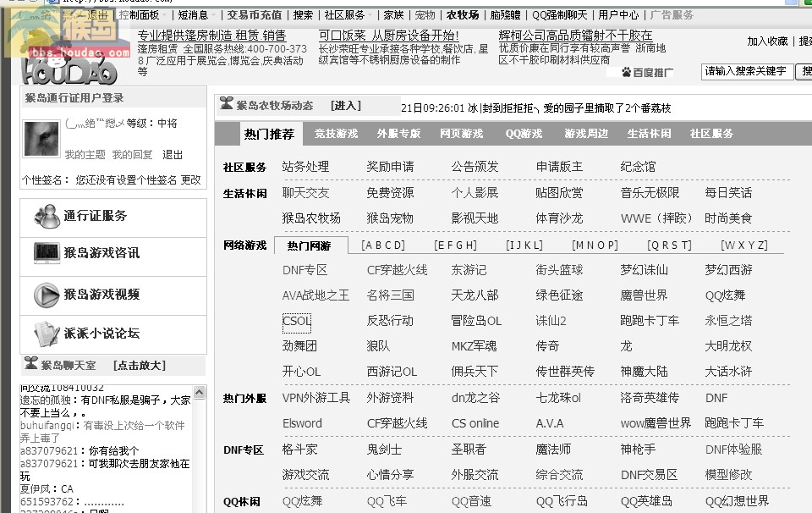Open the 猴岛农牧场 forum link
Image resolution: width=812 pixels, height=513 pixels.
coord(311,218)
